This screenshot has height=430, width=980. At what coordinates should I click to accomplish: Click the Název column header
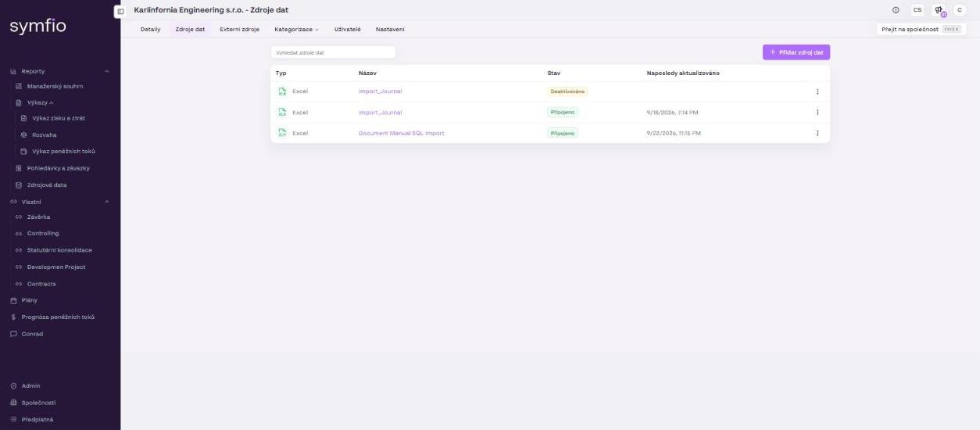coord(367,73)
